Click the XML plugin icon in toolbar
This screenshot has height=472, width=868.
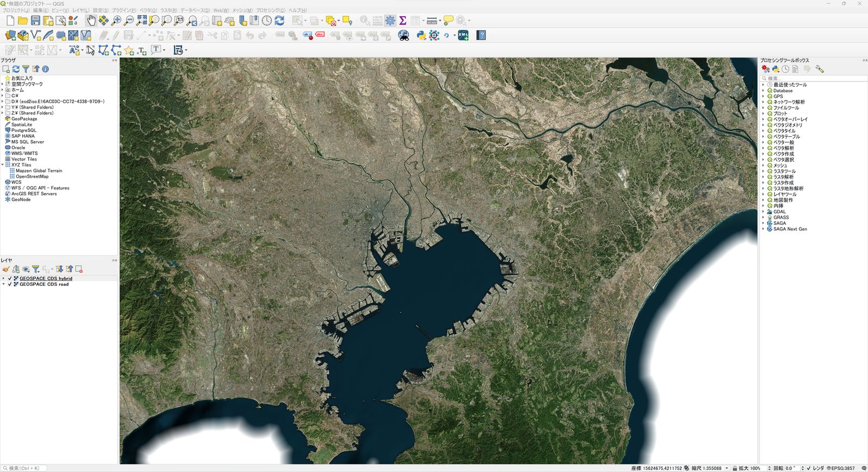click(x=463, y=35)
